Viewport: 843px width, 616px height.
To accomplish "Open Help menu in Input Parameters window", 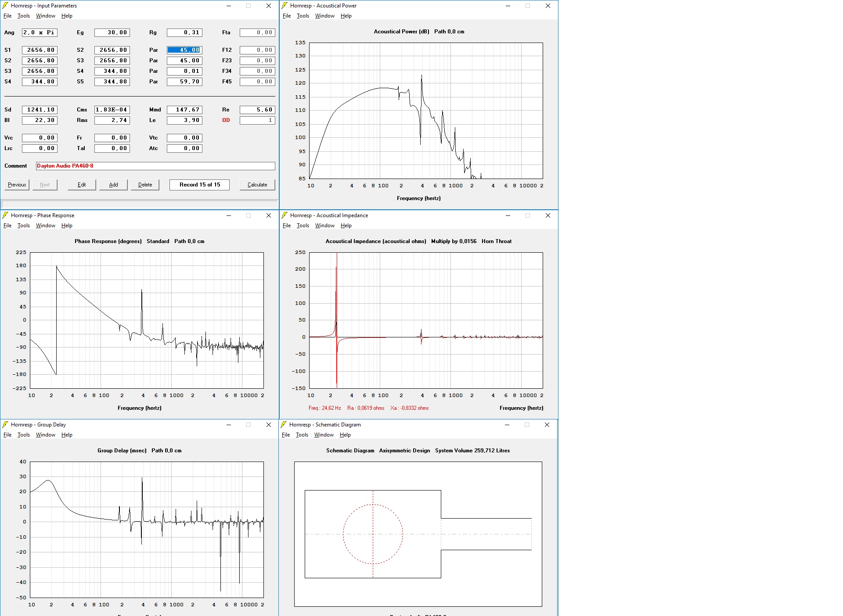I will click(67, 16).
